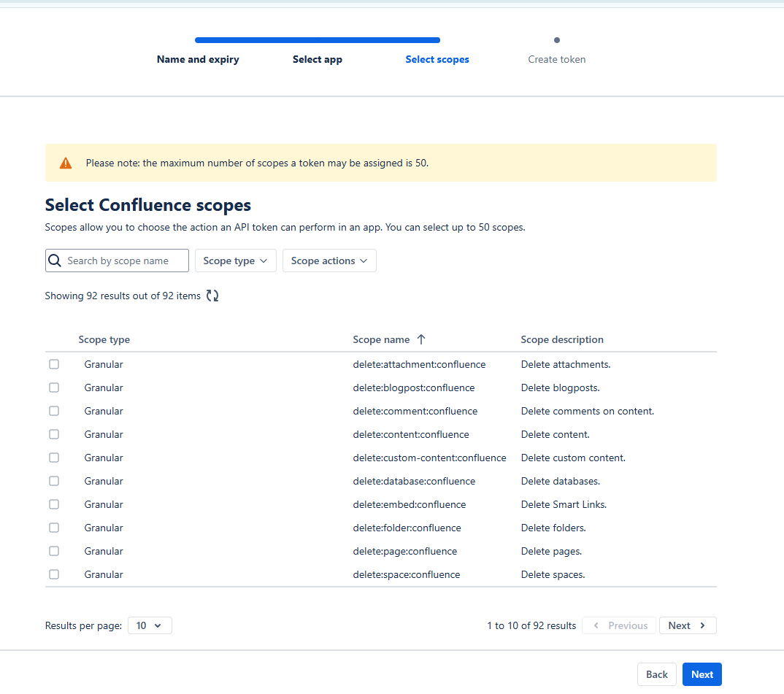Image resolution: width=784 pixels, height=694 pixels.
Task: Open the Results per page dropdown
Action: point(150,625)
